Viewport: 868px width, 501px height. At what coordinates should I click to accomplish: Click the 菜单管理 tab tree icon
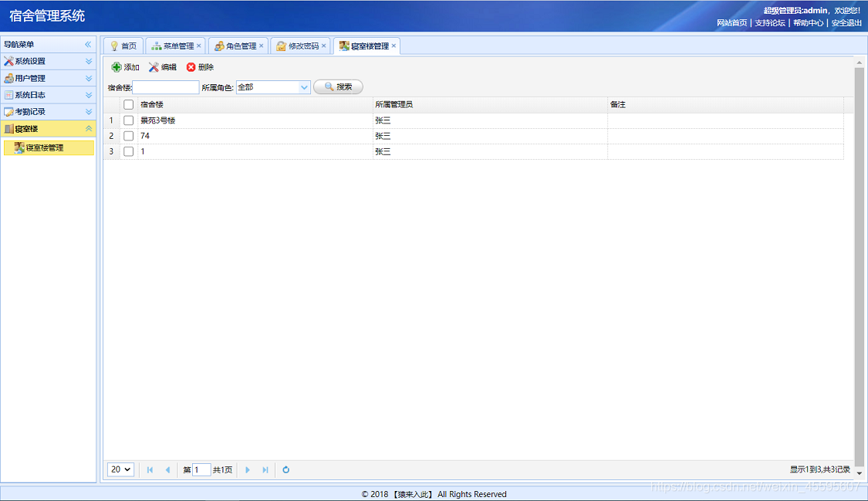tap(157, 46)
